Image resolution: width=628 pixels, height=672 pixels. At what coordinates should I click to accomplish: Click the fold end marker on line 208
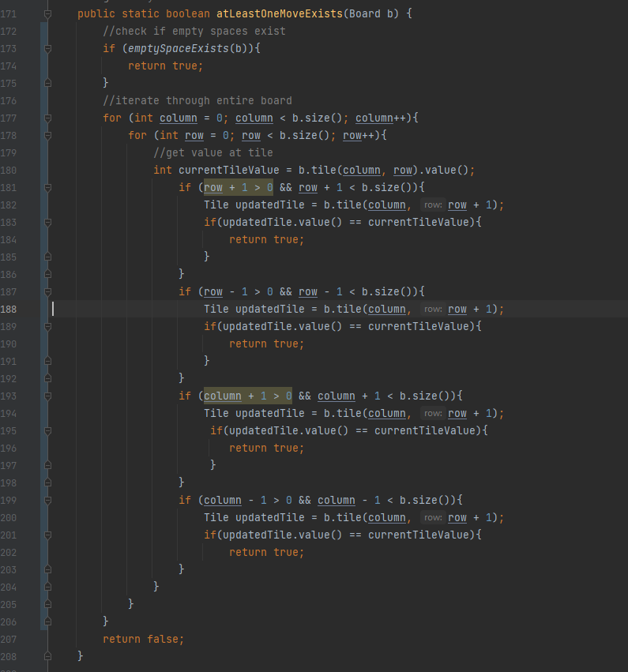coord(48,656)
